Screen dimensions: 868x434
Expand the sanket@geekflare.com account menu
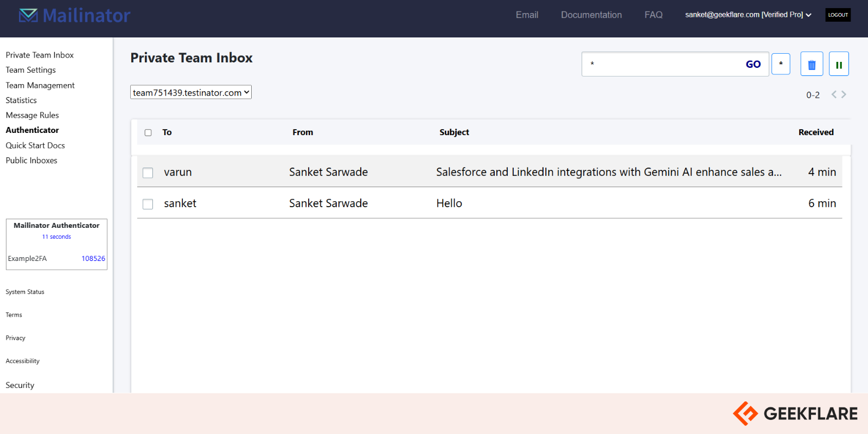748,15
